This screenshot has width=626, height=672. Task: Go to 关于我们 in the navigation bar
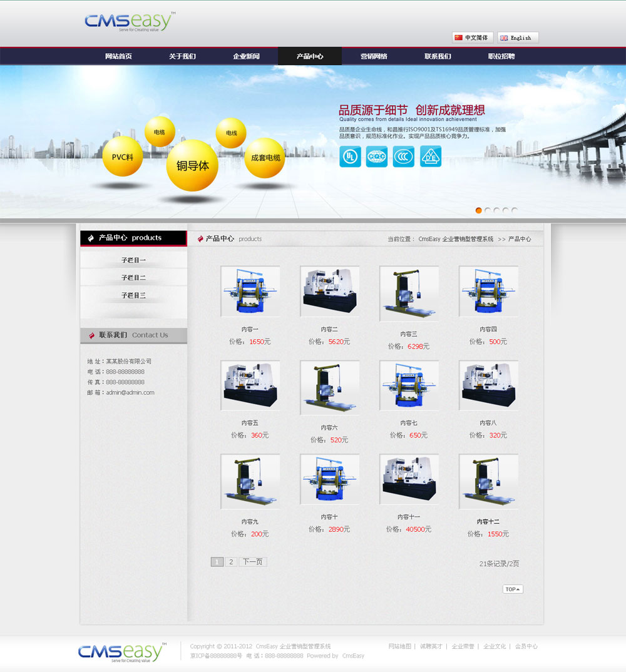[x=182, y=56]
